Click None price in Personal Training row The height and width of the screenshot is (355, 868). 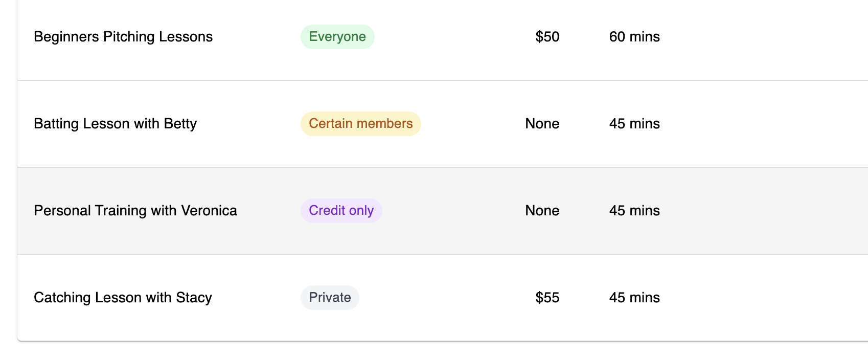pyautogui.click(x=542, y=211)
